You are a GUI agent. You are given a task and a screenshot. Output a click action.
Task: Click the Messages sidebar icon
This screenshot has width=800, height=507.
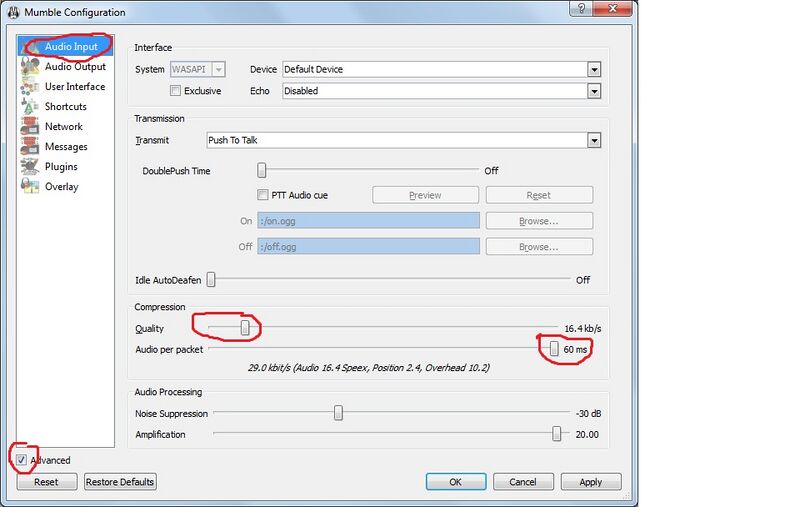pos(30,147)
